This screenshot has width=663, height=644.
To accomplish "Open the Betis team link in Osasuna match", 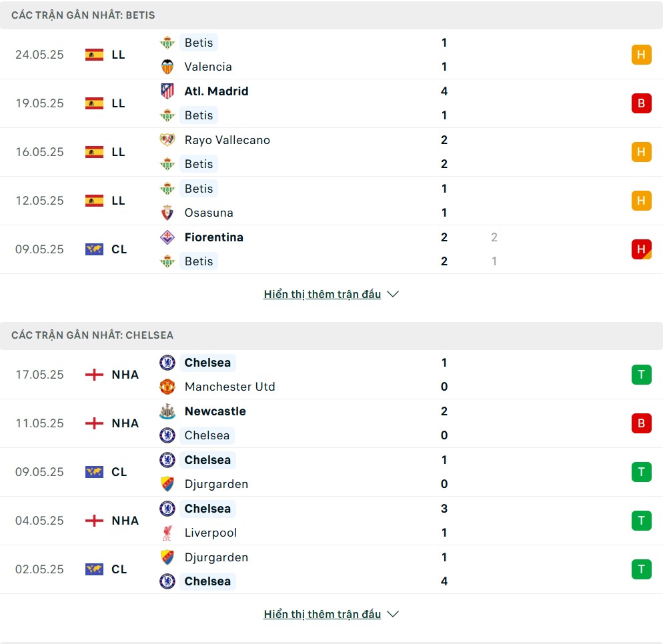I will click(x=199, y=189).
